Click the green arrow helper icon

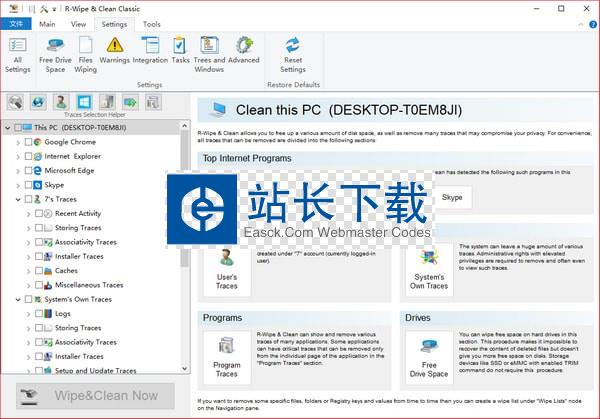[130, 102]
